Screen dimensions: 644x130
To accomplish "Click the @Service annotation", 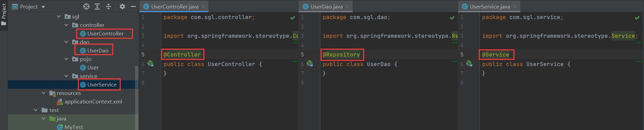I will pyautogui.click(x=496, y=54).
